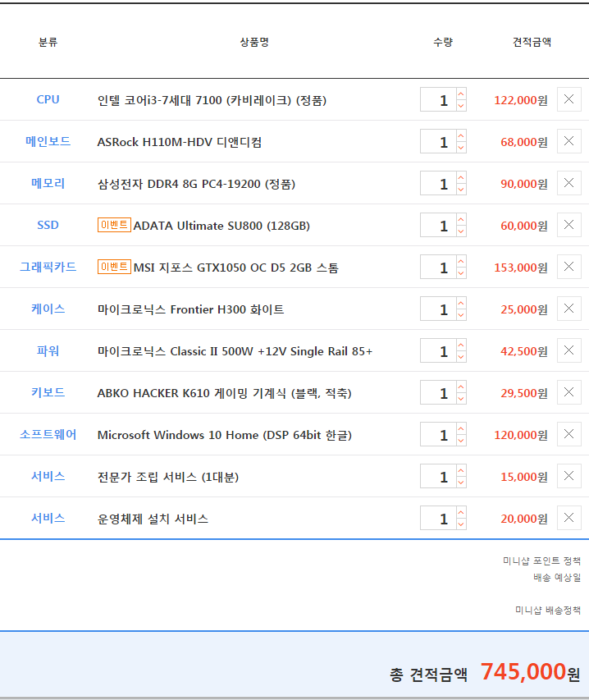The width and height of the screenshot is (589, 700).
Task: Remove the 전문가 조립 서비스 row
Action: (569, 476)
